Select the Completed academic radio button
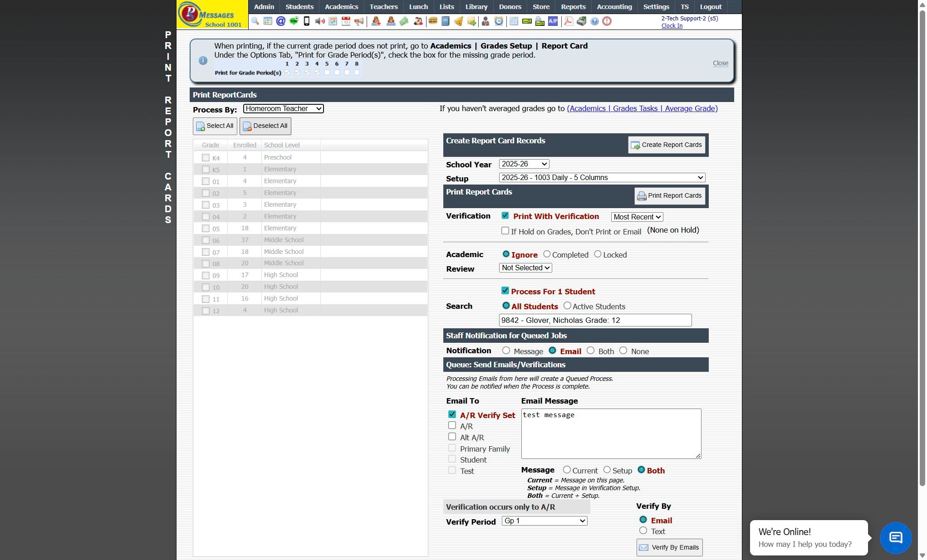927x560 pixels. pyautogui.click(x=547, y=254)
